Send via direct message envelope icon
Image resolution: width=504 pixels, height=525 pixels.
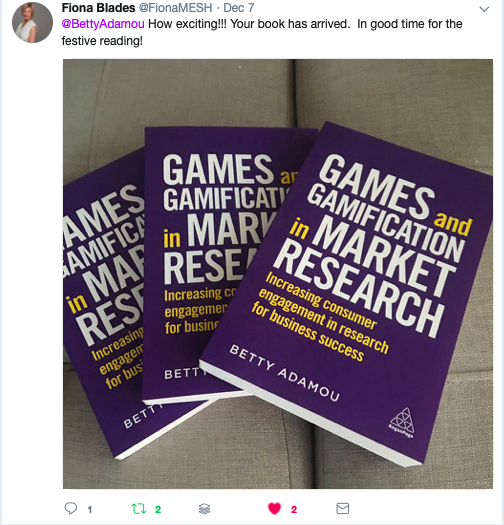(x=343, y=508)
